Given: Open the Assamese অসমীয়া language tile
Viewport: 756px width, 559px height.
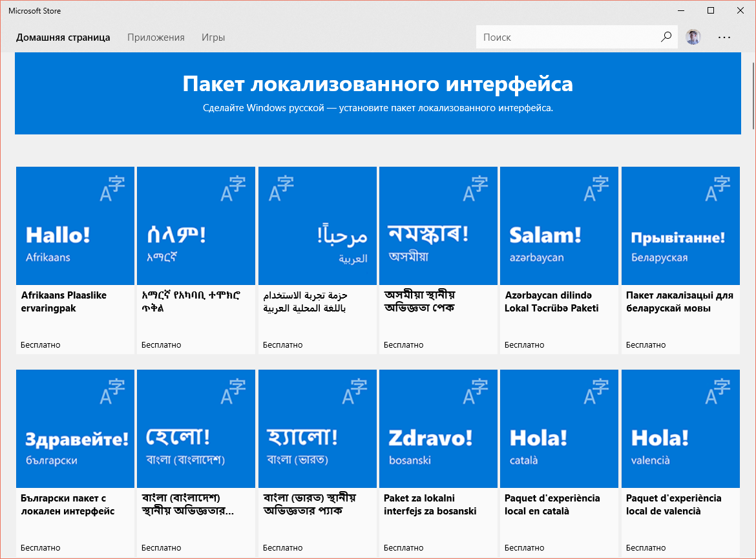Looking at the screenshot, I should (x=438, y=260).
